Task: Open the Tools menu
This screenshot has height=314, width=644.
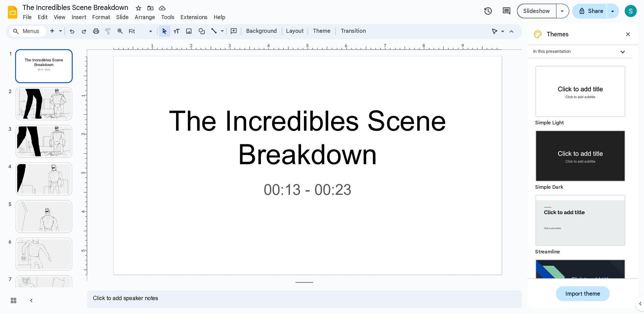Action: point(168,17)
